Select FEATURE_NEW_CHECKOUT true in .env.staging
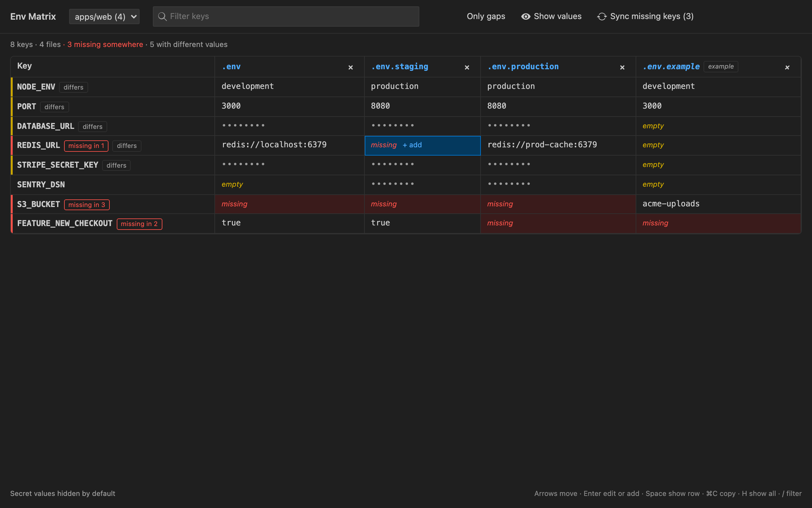Screen dimensions: 812x508 pyautogui.click(x=422, y=224)
